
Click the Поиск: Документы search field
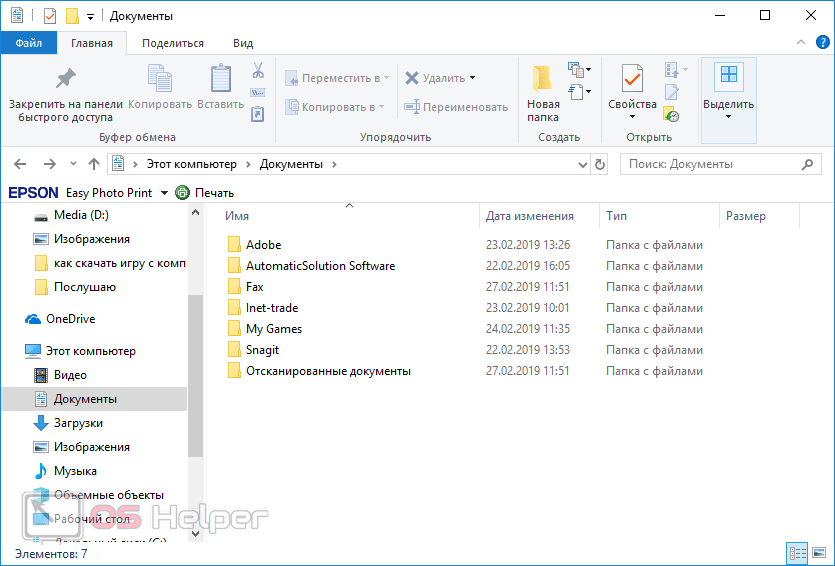tap(710, 164)
